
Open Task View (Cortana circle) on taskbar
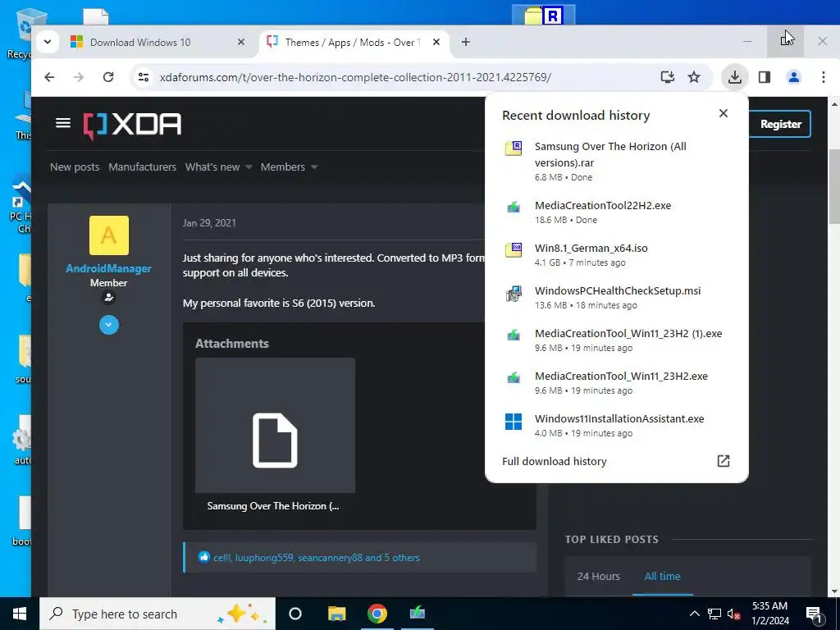click(x=295, y=614)
